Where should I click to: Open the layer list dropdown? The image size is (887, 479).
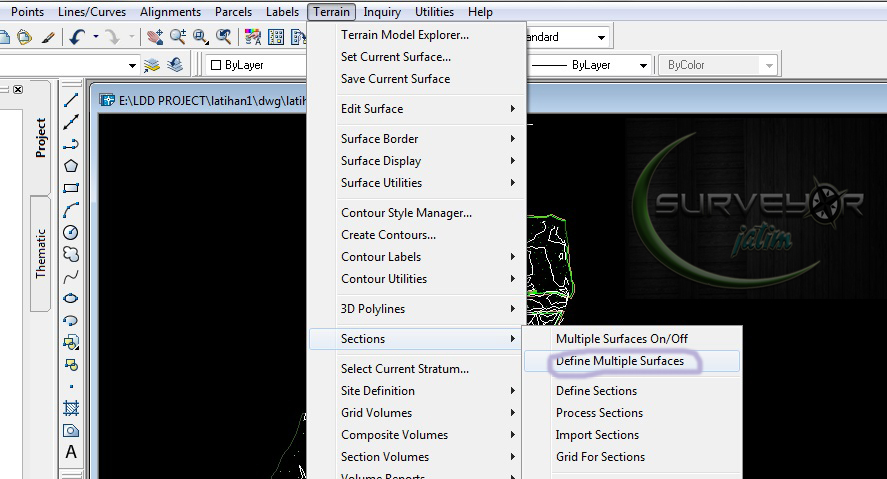132,65
